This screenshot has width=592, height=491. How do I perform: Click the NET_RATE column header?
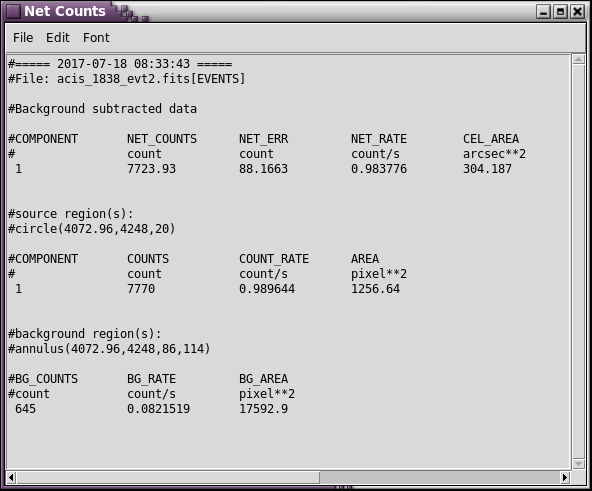(x=379, y=139)
